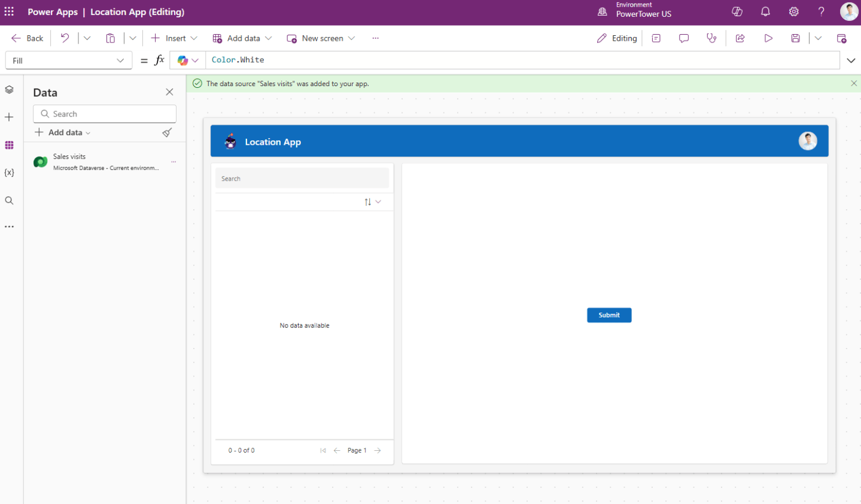Click the Submit button on canvas
Image resolution: width=861 pixels, height=504 pixels.
tap(609, 315)
